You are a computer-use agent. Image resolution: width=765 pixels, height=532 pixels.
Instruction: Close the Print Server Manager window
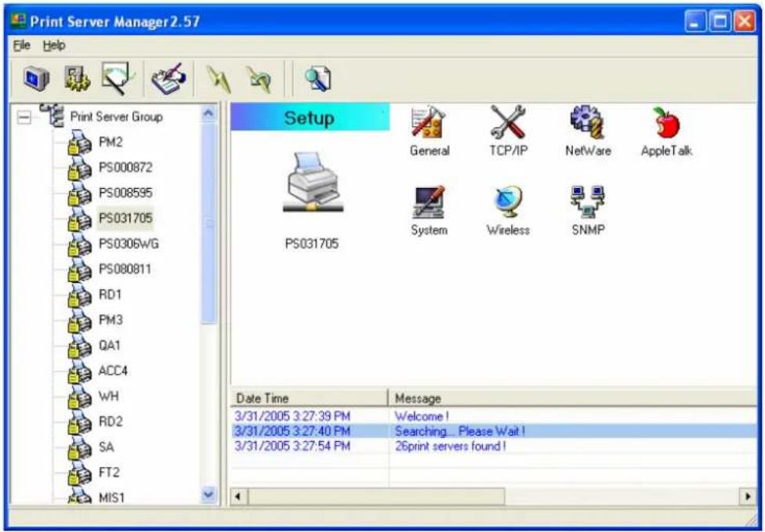pyautogui.click(x=745, y=21)
